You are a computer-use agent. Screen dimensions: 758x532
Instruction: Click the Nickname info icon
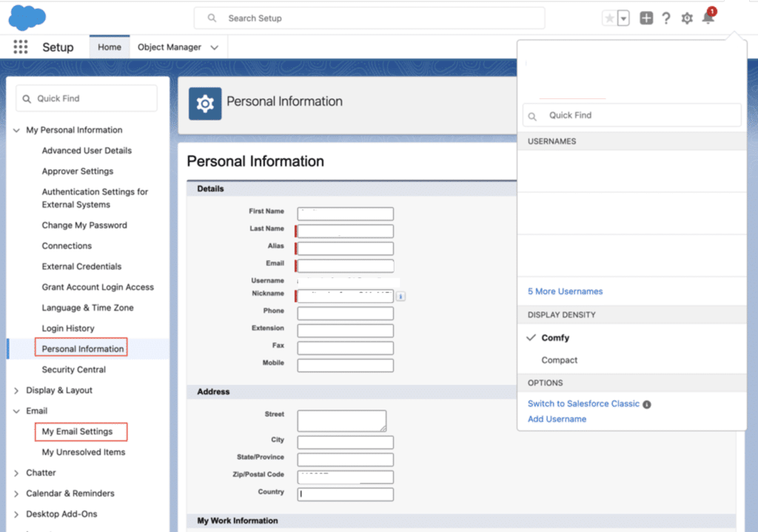400,296
